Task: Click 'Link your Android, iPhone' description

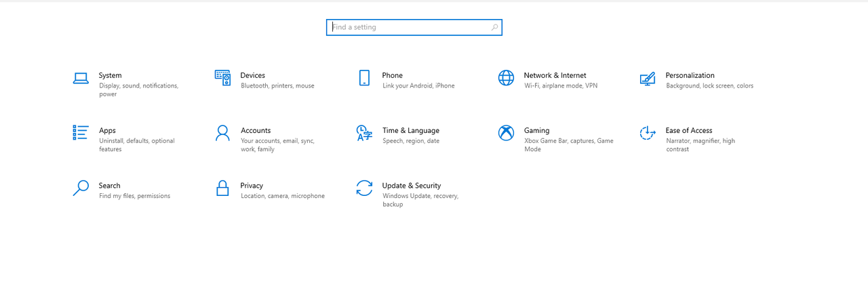Action: click(418, 86)
